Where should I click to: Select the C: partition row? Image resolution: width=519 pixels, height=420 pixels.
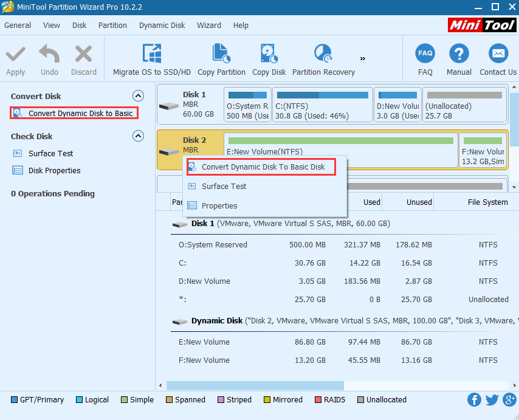345,263
